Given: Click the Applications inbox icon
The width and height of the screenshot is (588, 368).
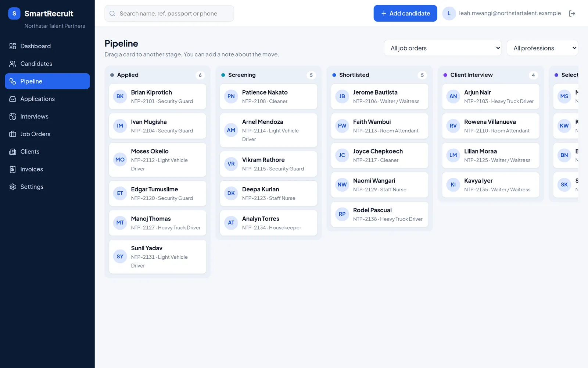Looking at the screenshot, I should tap(12, 99).
